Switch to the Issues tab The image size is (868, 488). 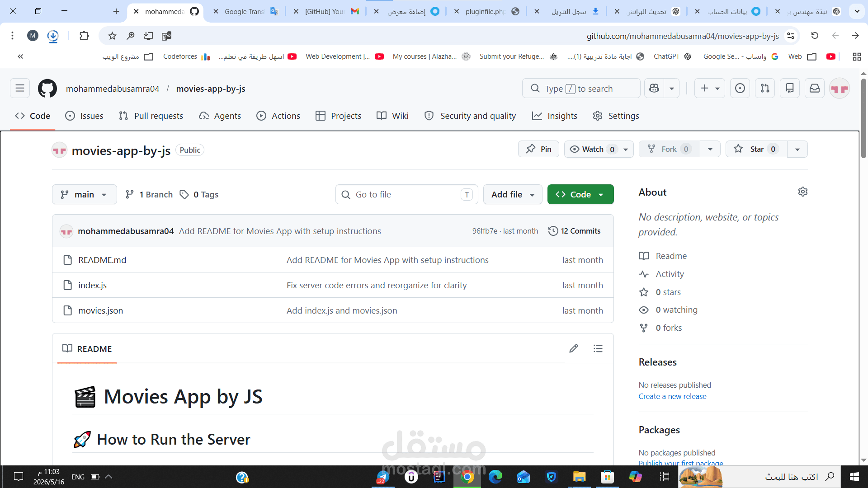click(85, 116)
